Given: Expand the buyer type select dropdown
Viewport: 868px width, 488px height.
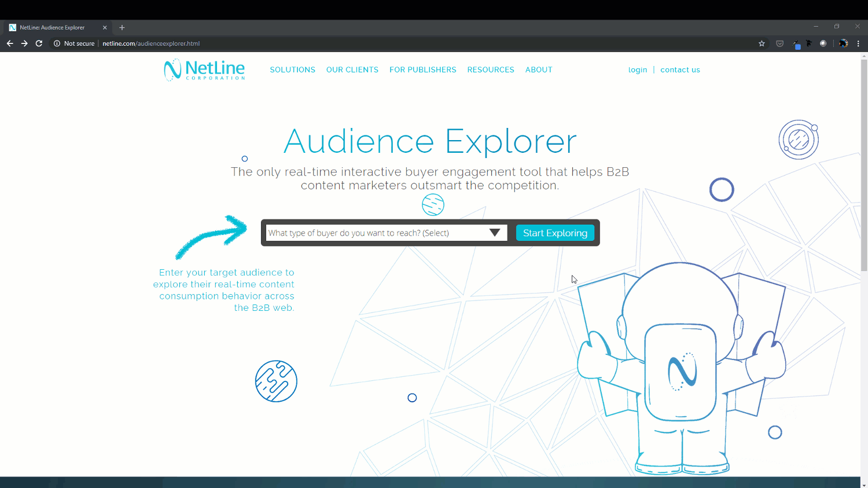Looking at the screenshot, I should (387, 233).
